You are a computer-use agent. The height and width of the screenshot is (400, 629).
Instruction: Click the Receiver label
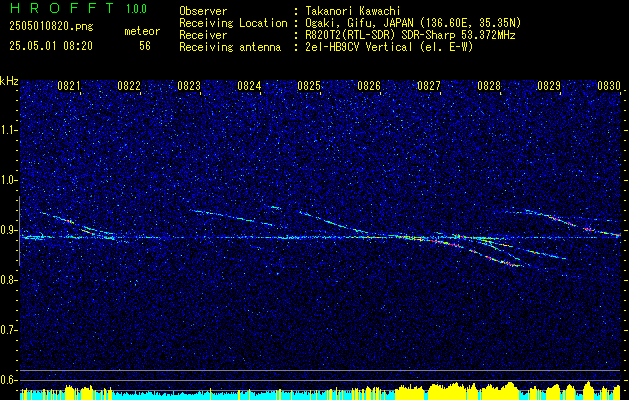click(x=203, y=35)
